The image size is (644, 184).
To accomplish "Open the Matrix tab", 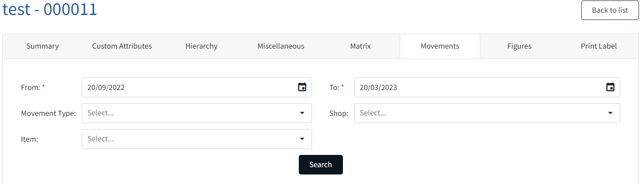I will coord(360,46).
